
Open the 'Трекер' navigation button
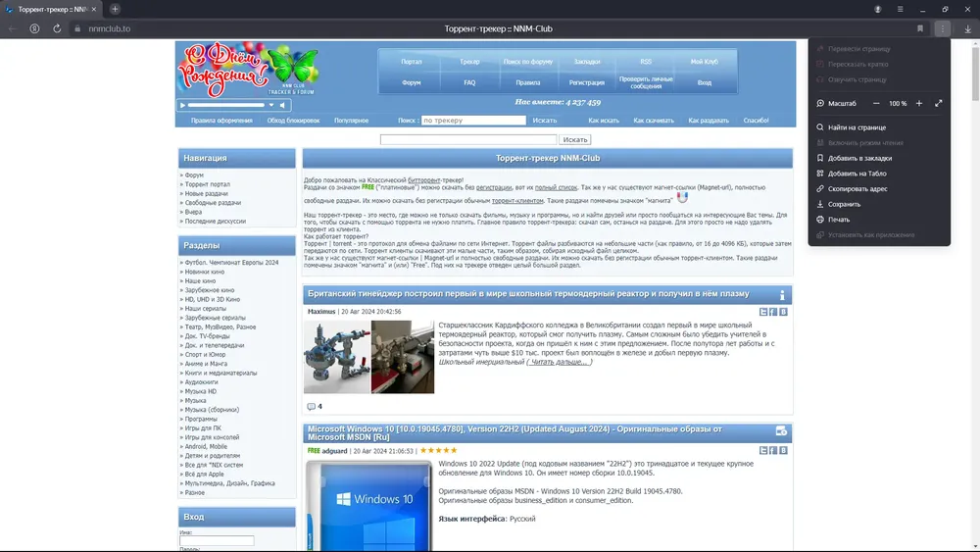tap(470, 62)
